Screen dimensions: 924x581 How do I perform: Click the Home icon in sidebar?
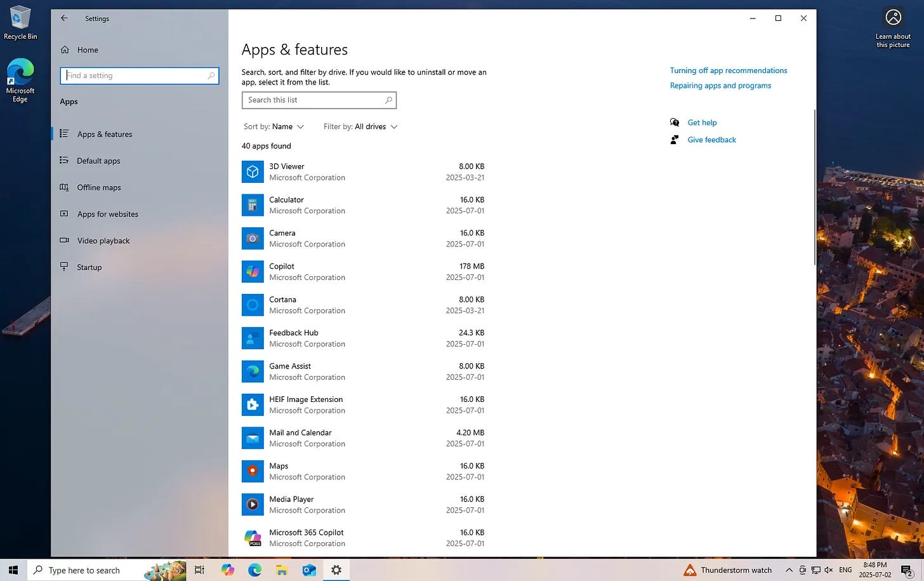(65, 50)
